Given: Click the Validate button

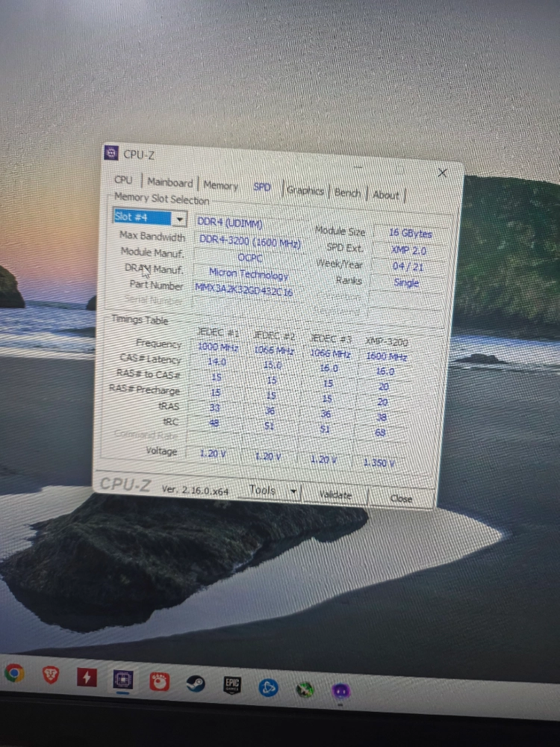Looking at the screenshot, I should tap(335, 495).
